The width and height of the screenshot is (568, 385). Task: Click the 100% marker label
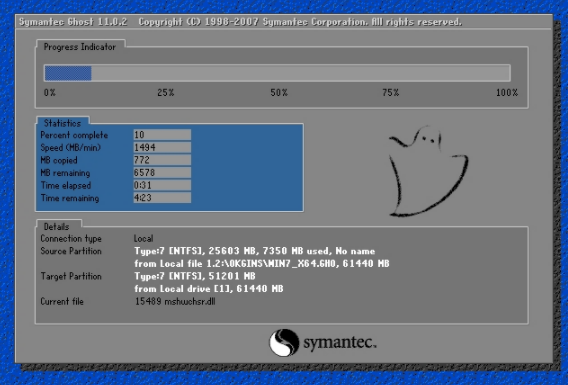pos(507,93)
